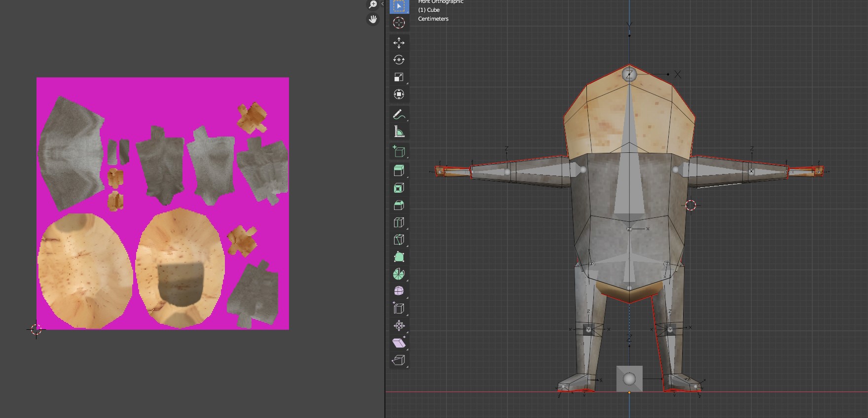Activate the 3D Cursor tool

(x=399, y=23)
